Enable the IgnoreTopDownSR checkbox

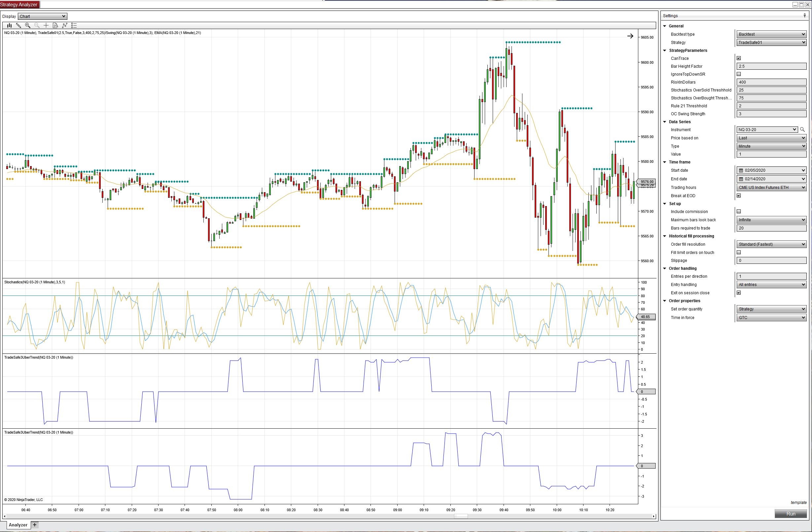pyautogui.click(x=739, y=74)
